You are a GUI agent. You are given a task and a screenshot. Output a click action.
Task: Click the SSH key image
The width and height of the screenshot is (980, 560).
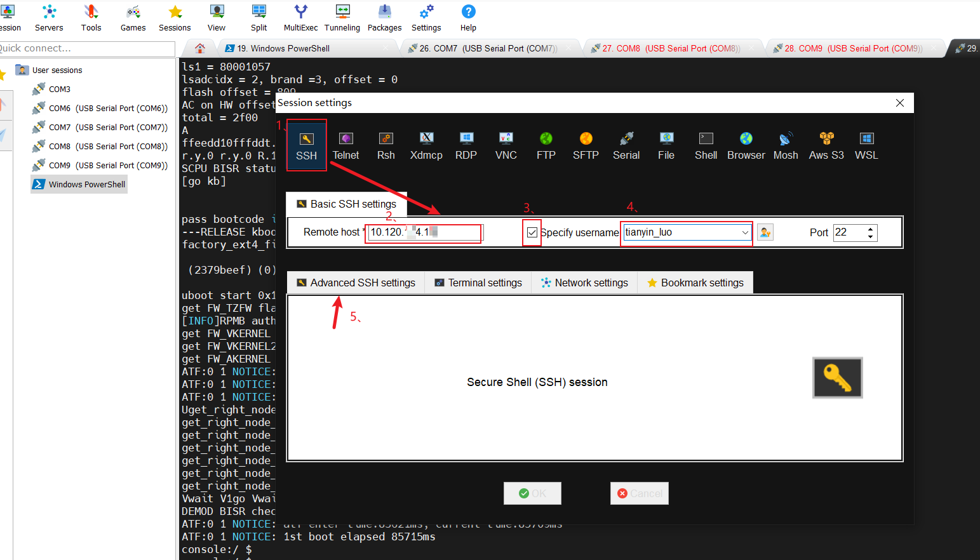tap(838, 378)
